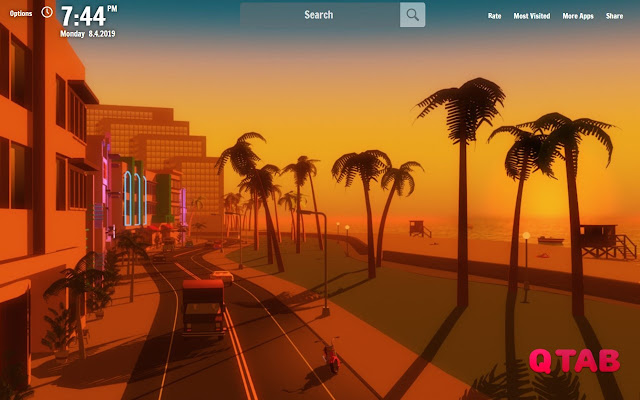Click the clock icon beside Options

tap(47, 12)
